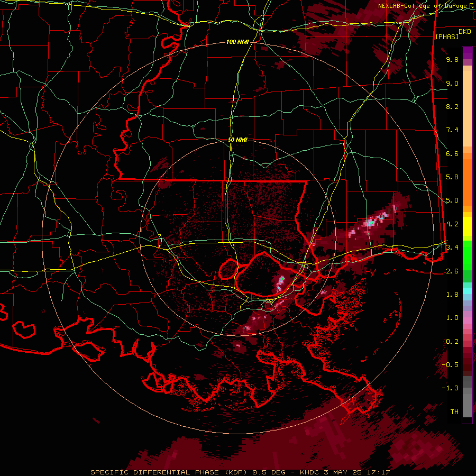Click the NEXLAB-College of DuPage credit text
Viewport: 476px width, 476px height.
[426, 6]
